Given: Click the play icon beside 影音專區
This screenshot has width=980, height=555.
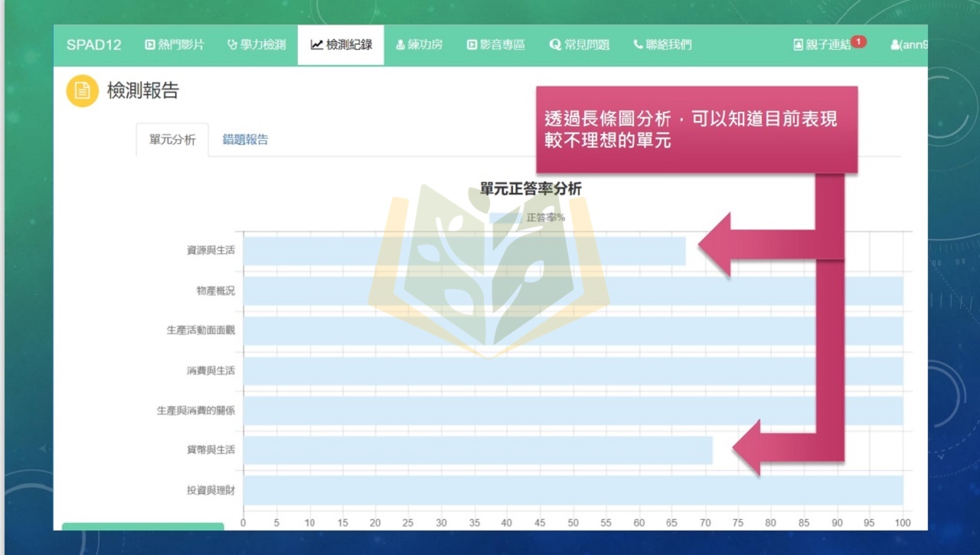Looking at the screenshot, I should click(472, 45).
